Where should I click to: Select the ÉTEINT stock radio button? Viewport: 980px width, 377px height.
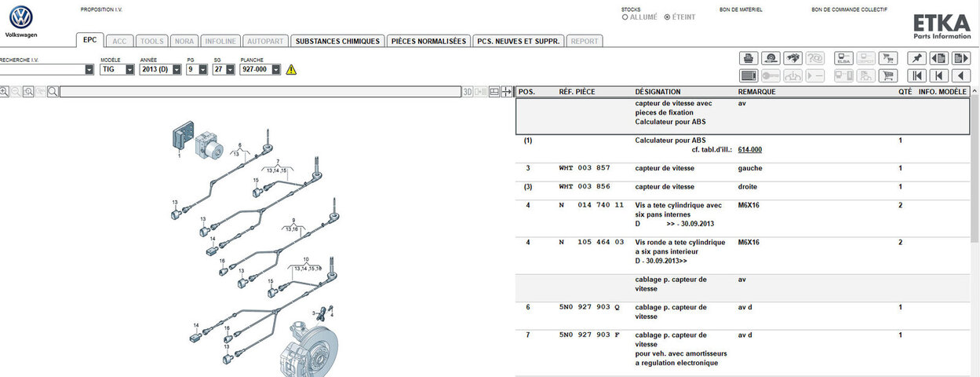667,16
